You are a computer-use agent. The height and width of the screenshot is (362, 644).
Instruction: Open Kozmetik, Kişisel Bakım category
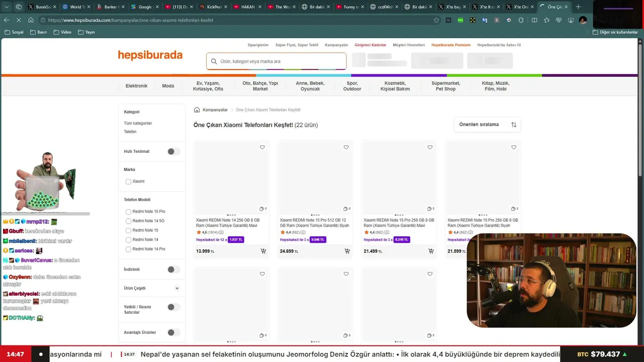pos(395,86)
